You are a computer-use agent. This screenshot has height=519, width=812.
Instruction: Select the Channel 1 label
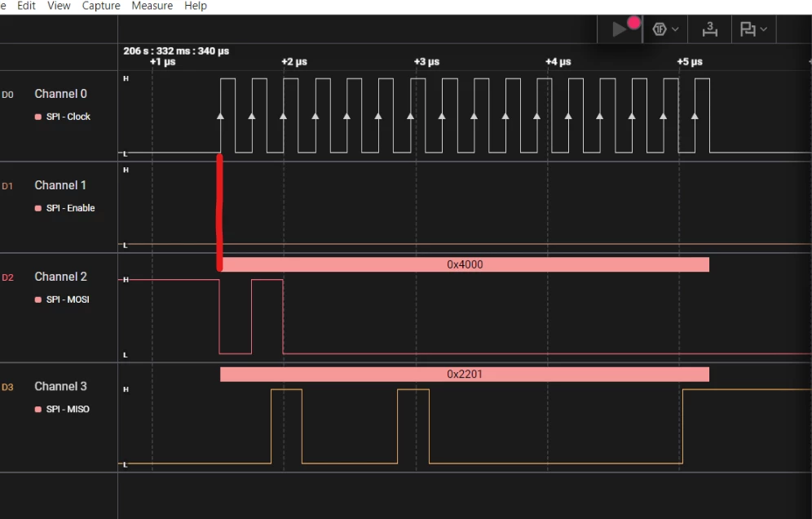(60, 185)
